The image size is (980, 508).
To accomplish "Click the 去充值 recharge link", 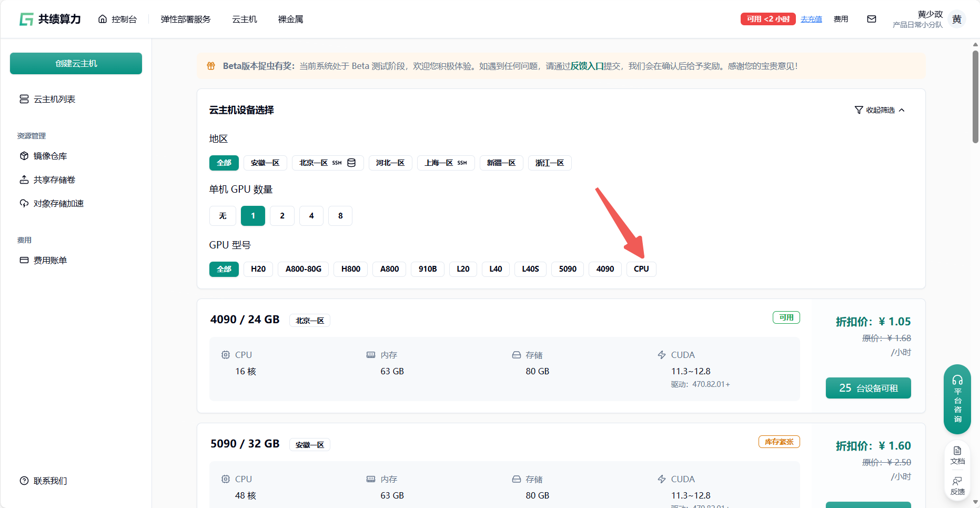I will pyautogui.click(x=811, y=19).
